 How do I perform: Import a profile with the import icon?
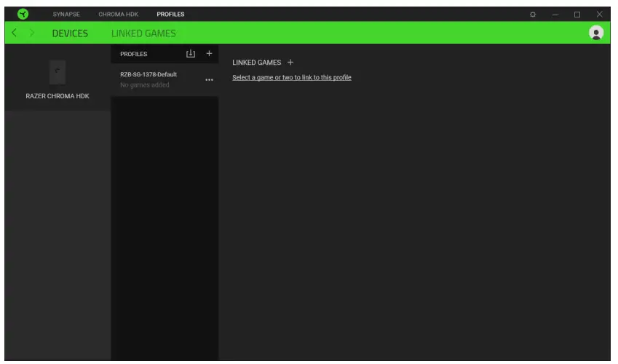191,54
